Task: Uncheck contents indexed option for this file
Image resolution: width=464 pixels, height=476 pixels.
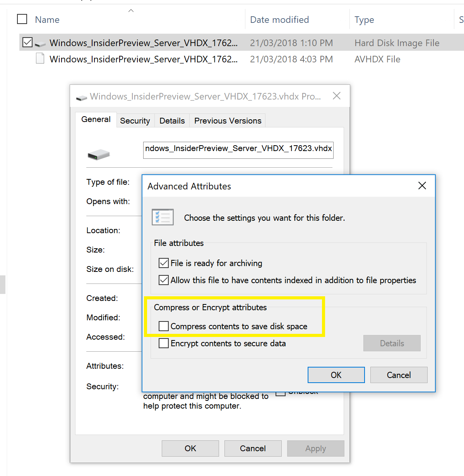Action: pos(164,280)
